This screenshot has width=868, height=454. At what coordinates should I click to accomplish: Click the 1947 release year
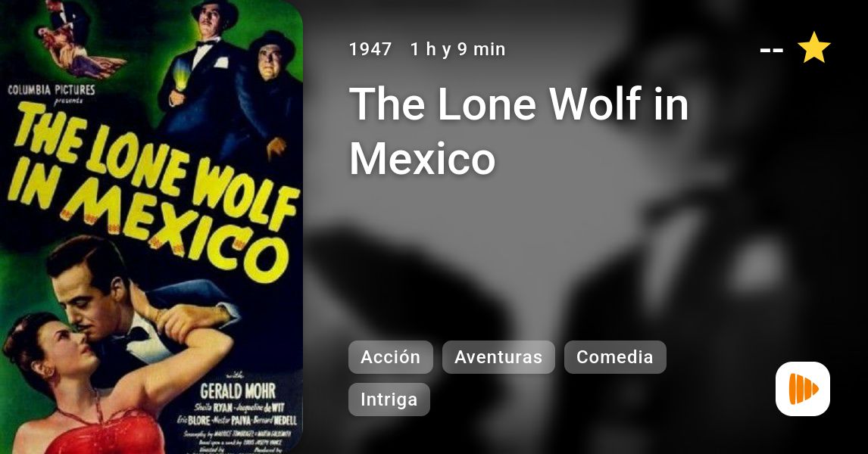click(x=370, y=49)
